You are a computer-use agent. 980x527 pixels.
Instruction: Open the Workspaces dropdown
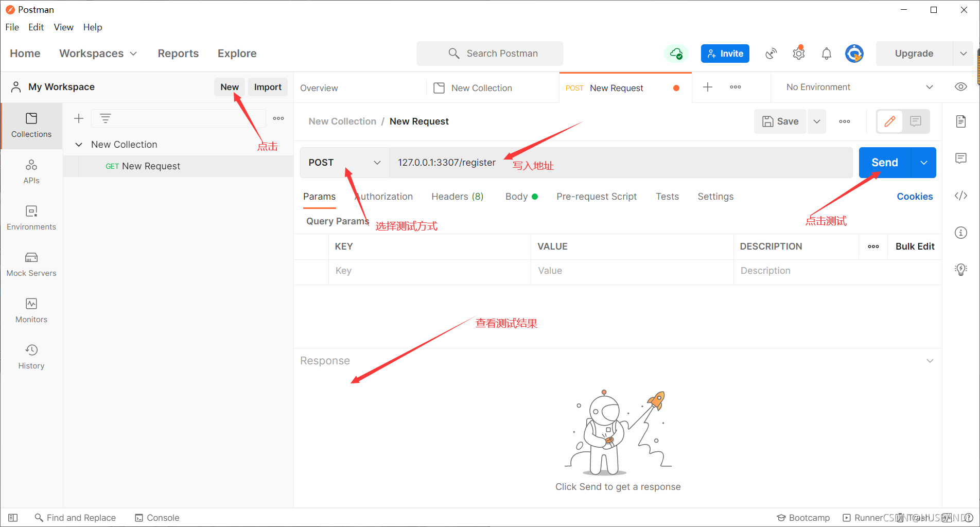tap(98, 54)
